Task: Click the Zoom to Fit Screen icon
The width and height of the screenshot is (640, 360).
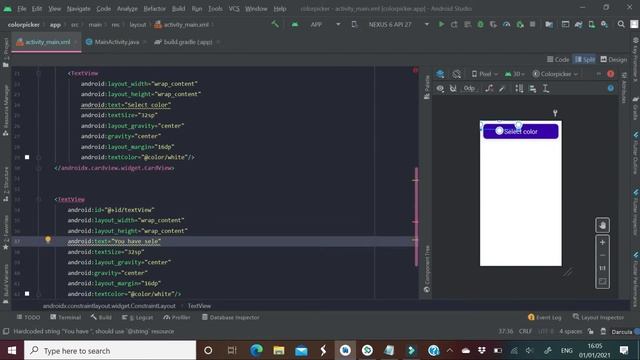Action: coord(602,281)
